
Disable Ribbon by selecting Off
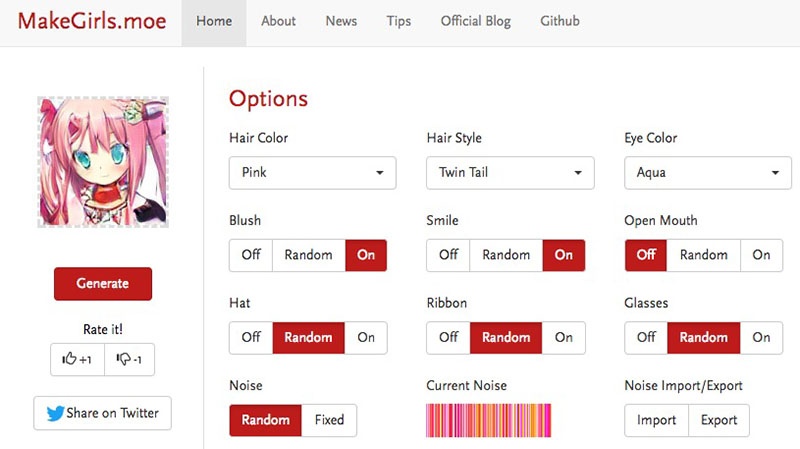tap(448, 337)
